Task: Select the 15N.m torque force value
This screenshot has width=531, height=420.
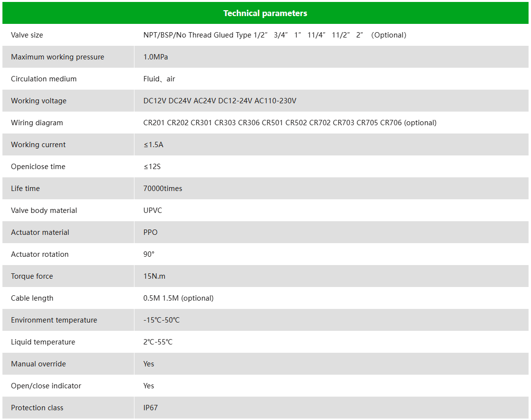Action: tap(154, 276)
